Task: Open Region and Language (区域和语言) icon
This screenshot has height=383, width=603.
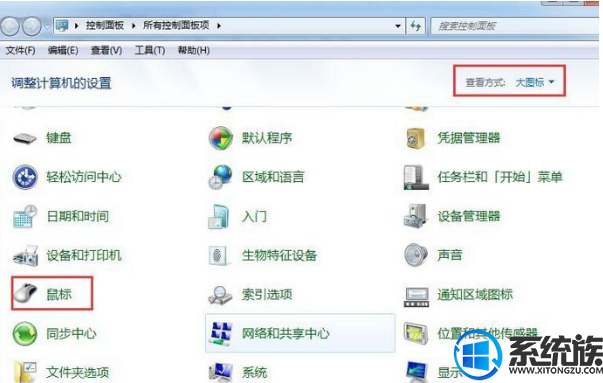Action: (221, 177)
